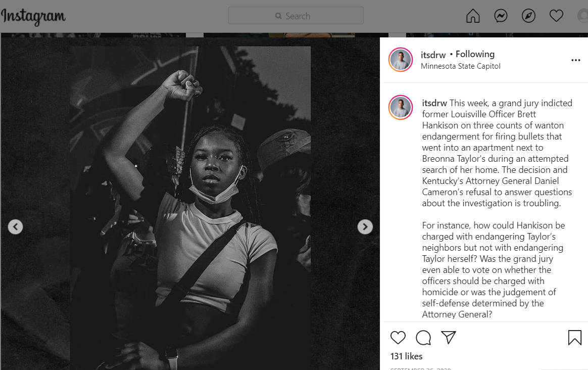This screenshot has height=370, width=588.
Task: Go to previous photo in carousel
Action: tap(15, 227)
